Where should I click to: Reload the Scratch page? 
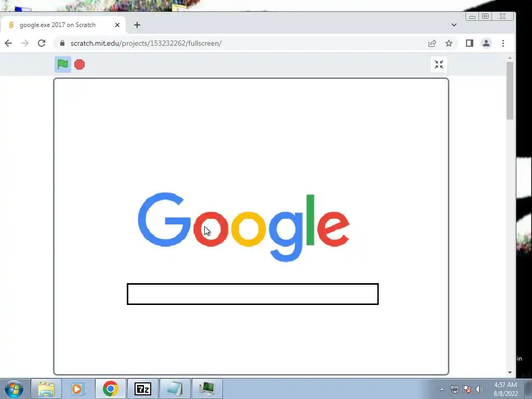pyautogui.click(x=42, y=43)
